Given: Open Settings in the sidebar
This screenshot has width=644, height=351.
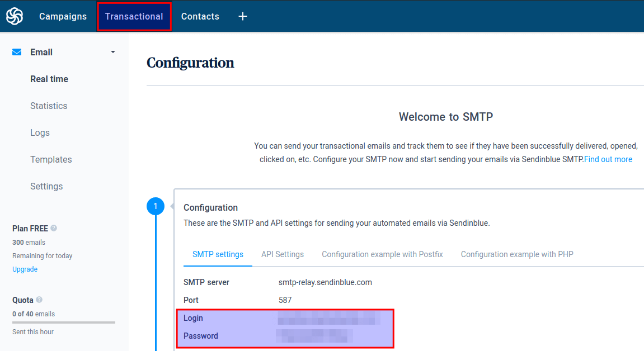Looking at the screenshot, I should pos(46,186).
